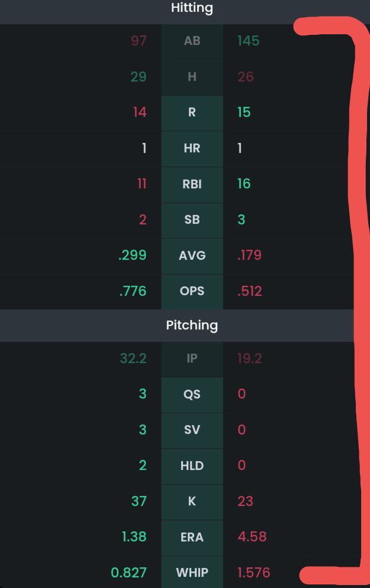Click the OPS category label
370x588 pixels.
192,291
